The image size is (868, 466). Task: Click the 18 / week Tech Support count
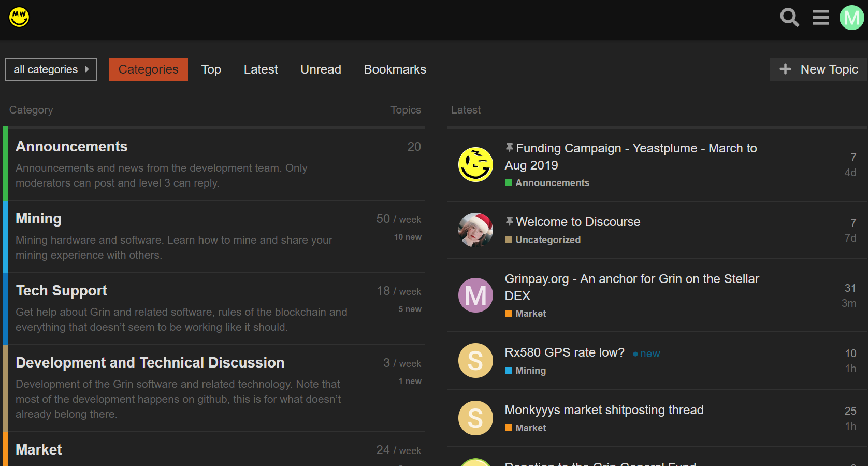point(399,291)
